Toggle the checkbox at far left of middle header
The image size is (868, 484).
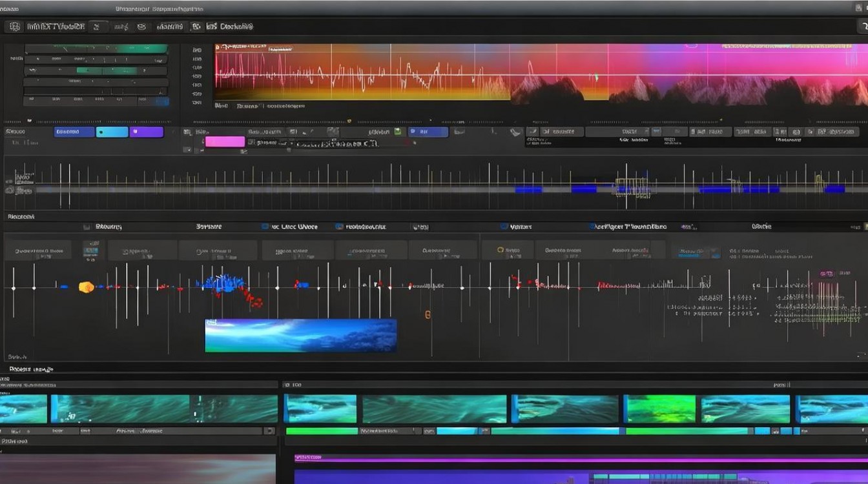[x=87, y=227]
